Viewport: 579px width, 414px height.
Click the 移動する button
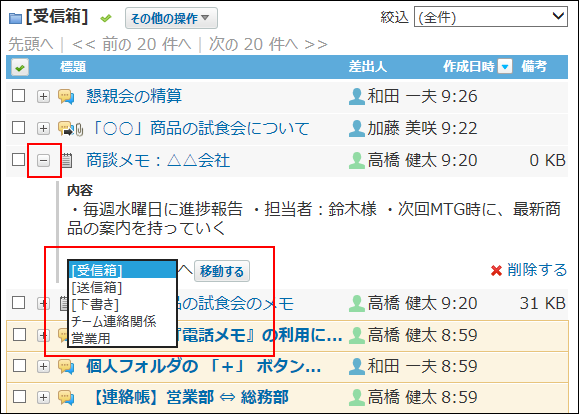(222, 271)
